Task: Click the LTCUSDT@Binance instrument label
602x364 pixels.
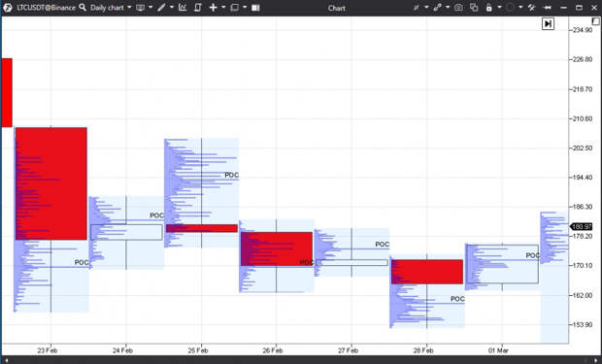Action: [46, 8]
